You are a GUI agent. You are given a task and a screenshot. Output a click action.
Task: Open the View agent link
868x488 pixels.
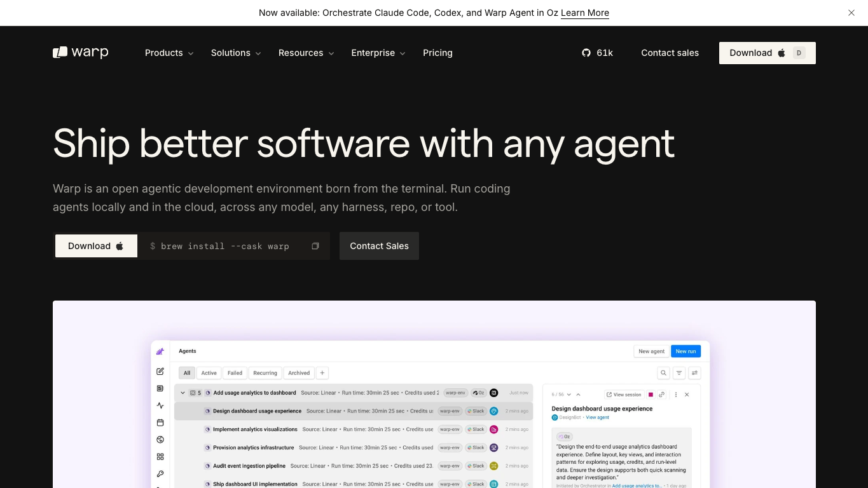tap(598, 417)
